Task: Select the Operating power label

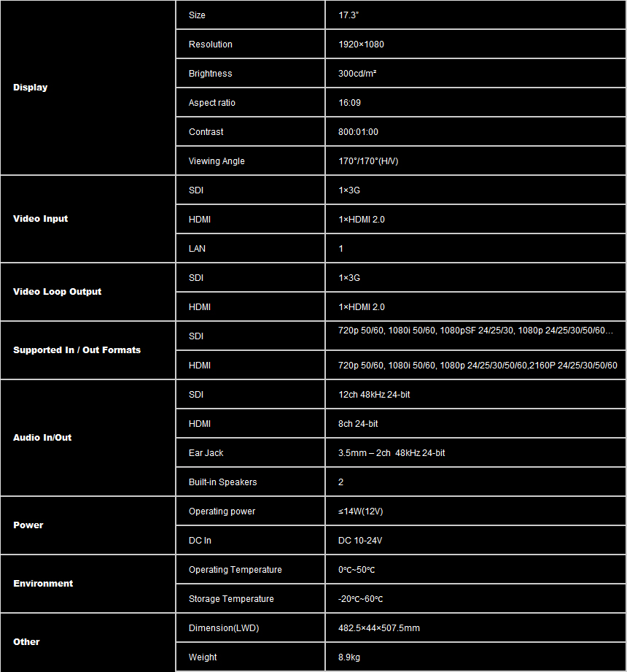Action: (x=222, y=511)
